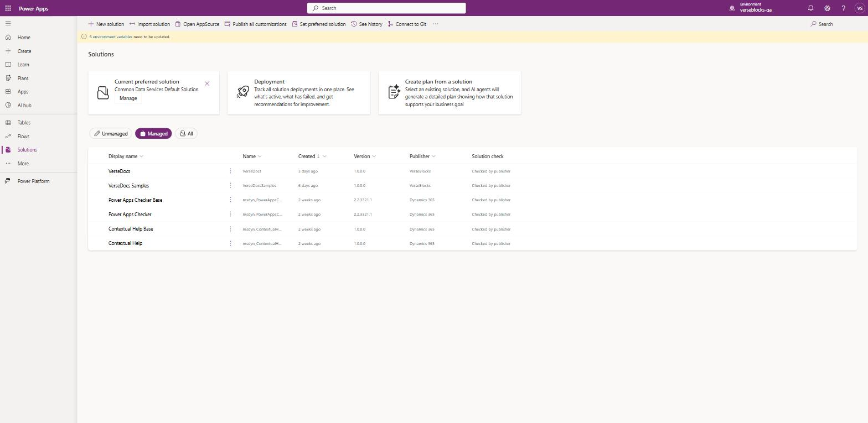Open the notifications bell
Viewport: 868px width, 423px height.
[810, 8]
